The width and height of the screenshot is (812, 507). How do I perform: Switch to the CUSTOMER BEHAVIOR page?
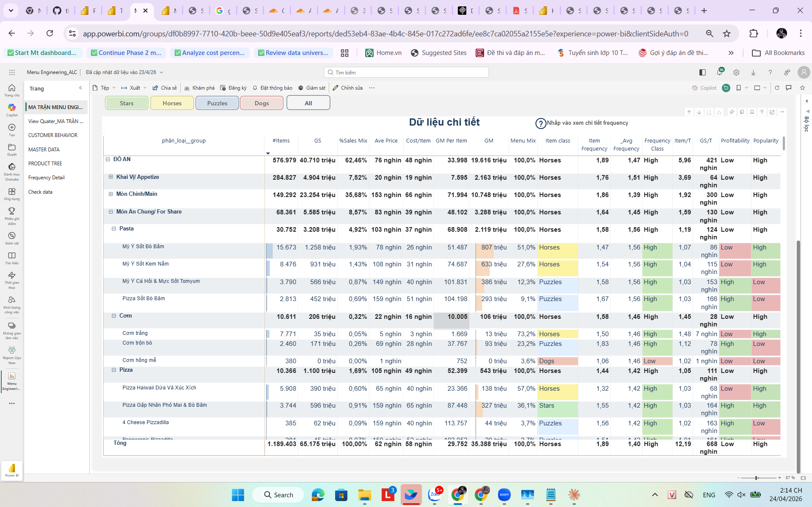click(53, 135)
